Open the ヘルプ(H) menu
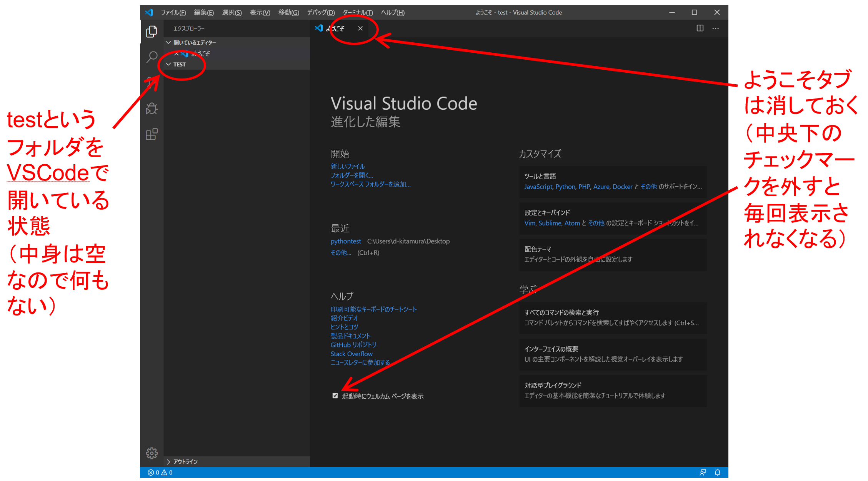868x481 pixels. tap(393, 12)
